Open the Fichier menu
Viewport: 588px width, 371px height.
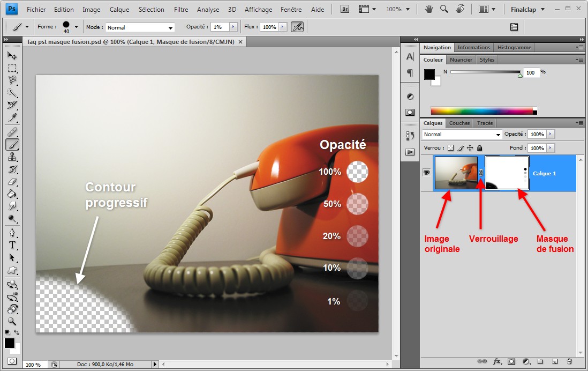tap(36, 10)
